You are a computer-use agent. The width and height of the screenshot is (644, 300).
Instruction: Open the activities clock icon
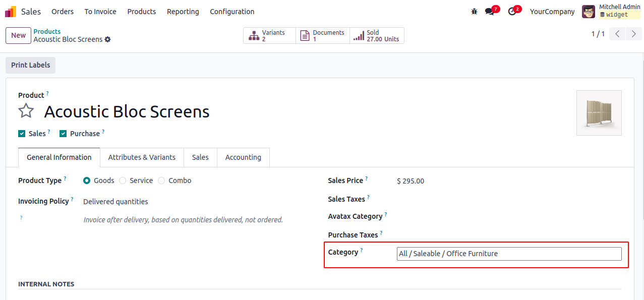[512, 12]
